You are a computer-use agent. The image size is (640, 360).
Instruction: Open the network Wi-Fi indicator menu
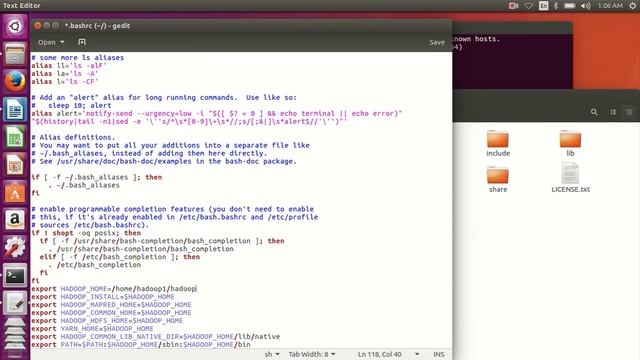529,6
